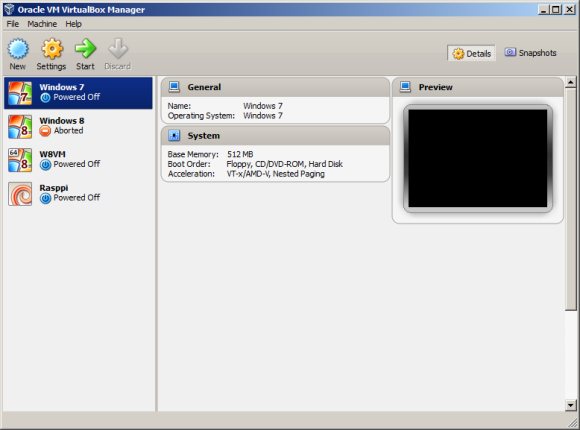Collapse the General section header
Image resolution: width=580 pixels, height=430 pixels.
(275, 87)
